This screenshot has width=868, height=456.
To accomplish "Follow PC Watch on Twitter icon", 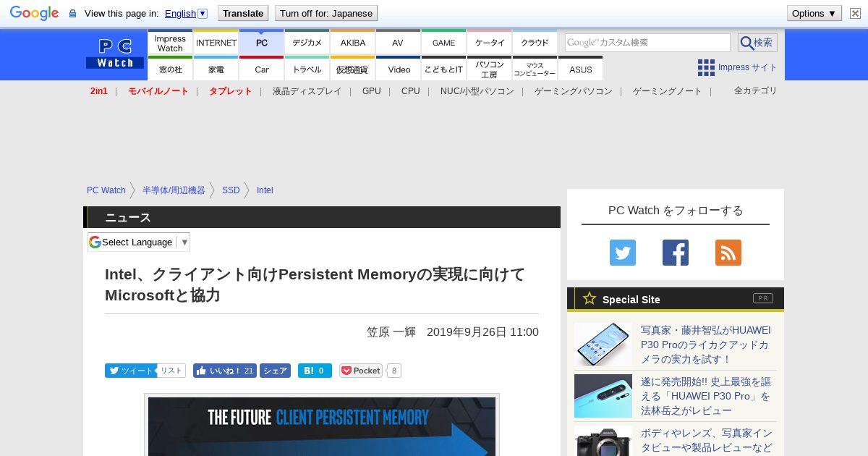I will coord(623,253).
